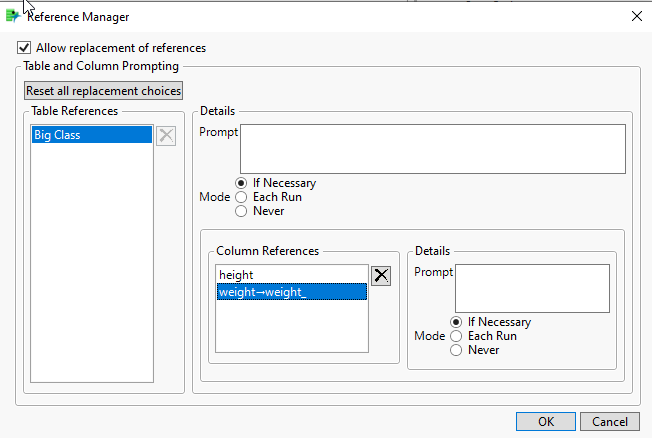
Task: Toggle Allow replacement of references checkbox
Action: pos(24,47)
